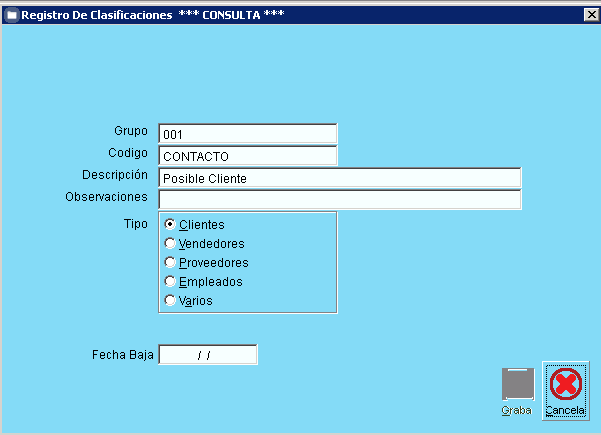
Task: Click the Descripción field with Posible Cliente
Action: [x=339, y=178]
